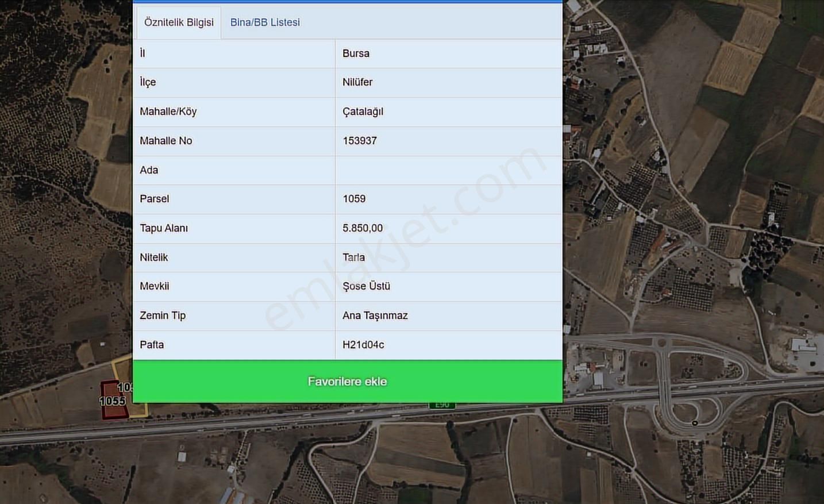Viewport: 824px width, 504px height.
Task: Click the Tapu Alanı value 5.850,00
Action: (x=363, y=228)
